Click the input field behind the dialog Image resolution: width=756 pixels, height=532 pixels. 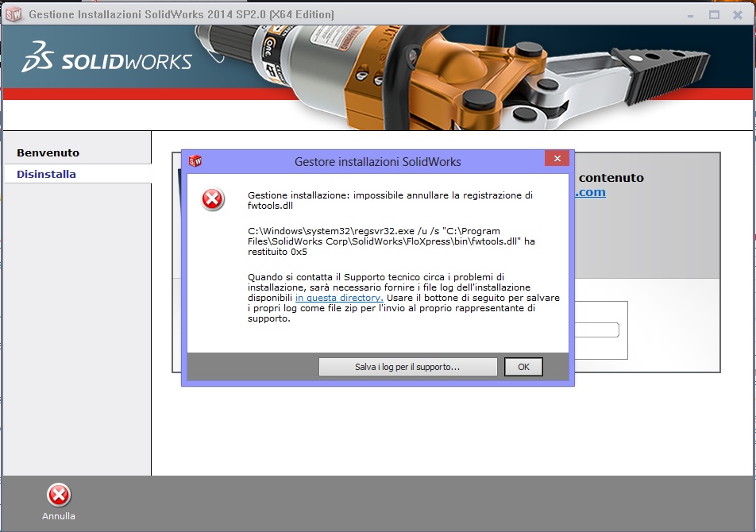click(x=597, y=330)
